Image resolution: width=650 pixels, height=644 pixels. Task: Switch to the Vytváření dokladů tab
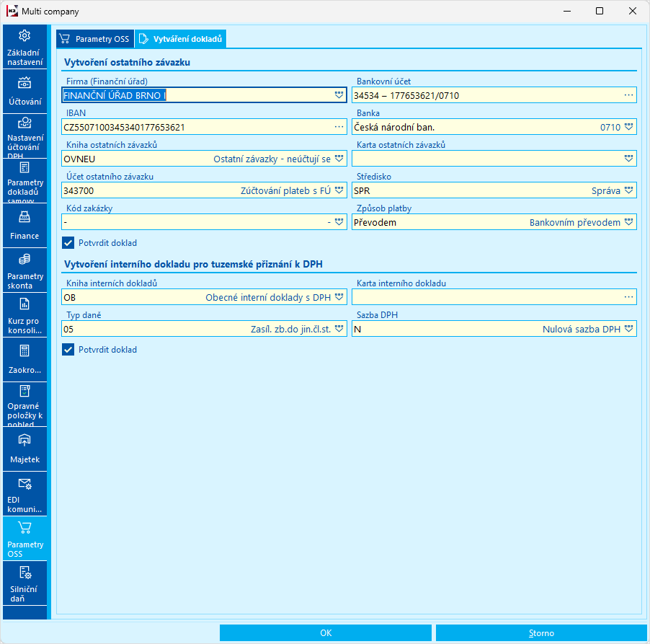(x=181, y=39)
